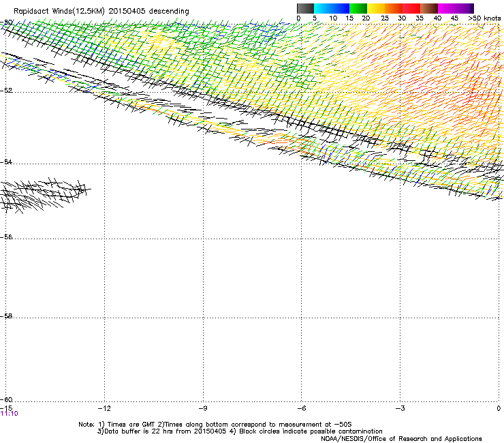Click the '>50 knots' legend label

point(484,18)
